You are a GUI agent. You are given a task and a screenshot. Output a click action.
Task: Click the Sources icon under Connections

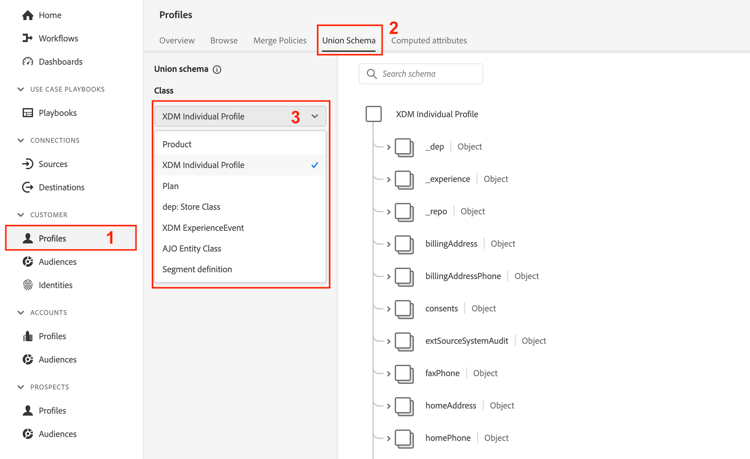coord(28,164)
